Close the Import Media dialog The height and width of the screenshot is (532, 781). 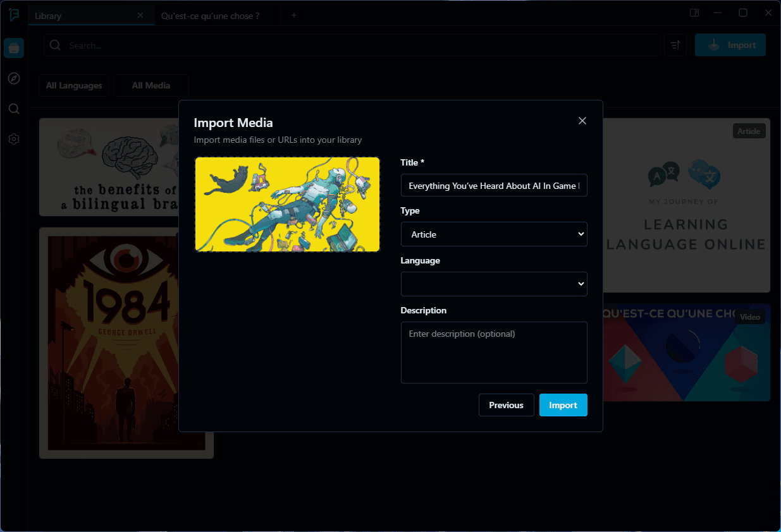[x=582, y=121]
